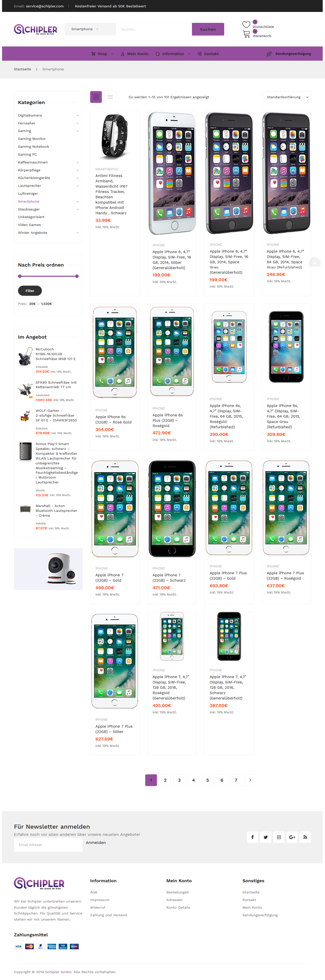Screen dimensions: 325x980
Task: Click the Suchen search button
Action: pyautogui.click(x=208, y=29)
